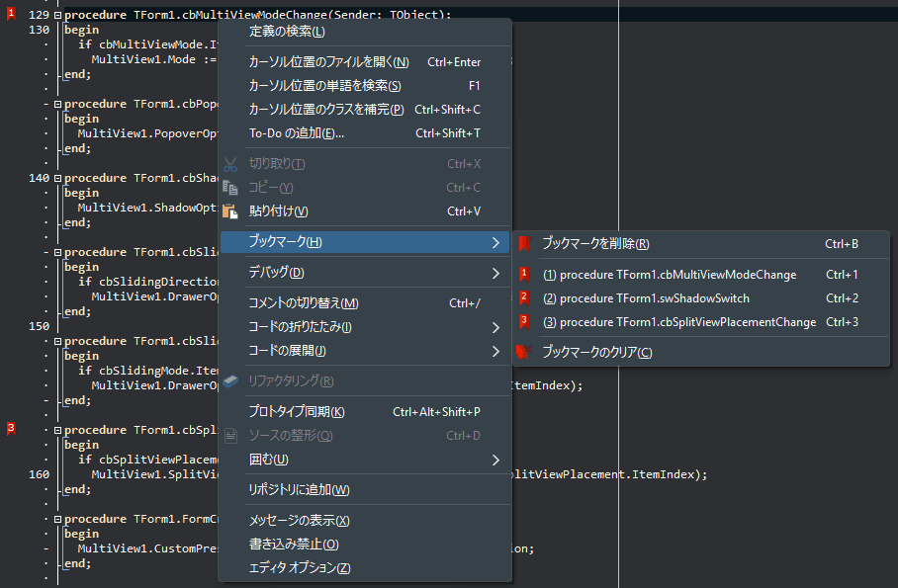Expand the ブックマーク submenu arrow
The height and width of the screenshot is (588, 898).
coord(495,243)
